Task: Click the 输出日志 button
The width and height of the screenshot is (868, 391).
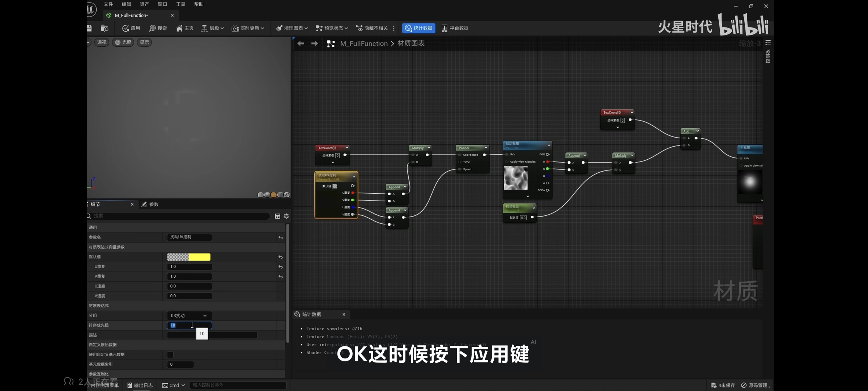Action: tap(140, 385)
